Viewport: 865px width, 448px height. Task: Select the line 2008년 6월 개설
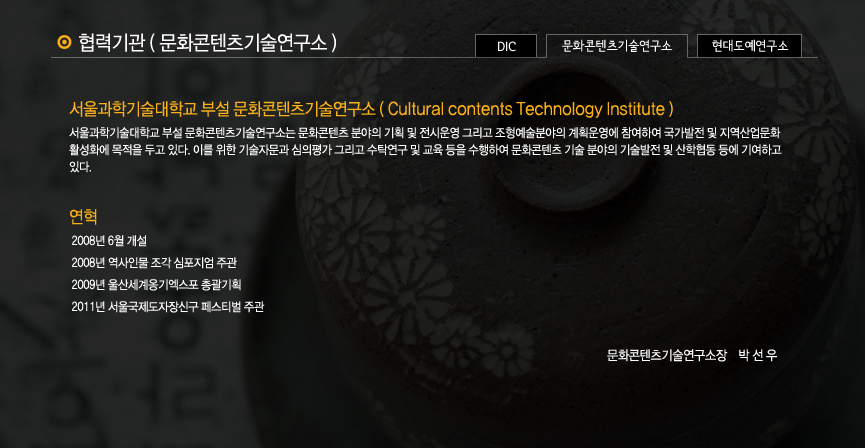point(109,241)
